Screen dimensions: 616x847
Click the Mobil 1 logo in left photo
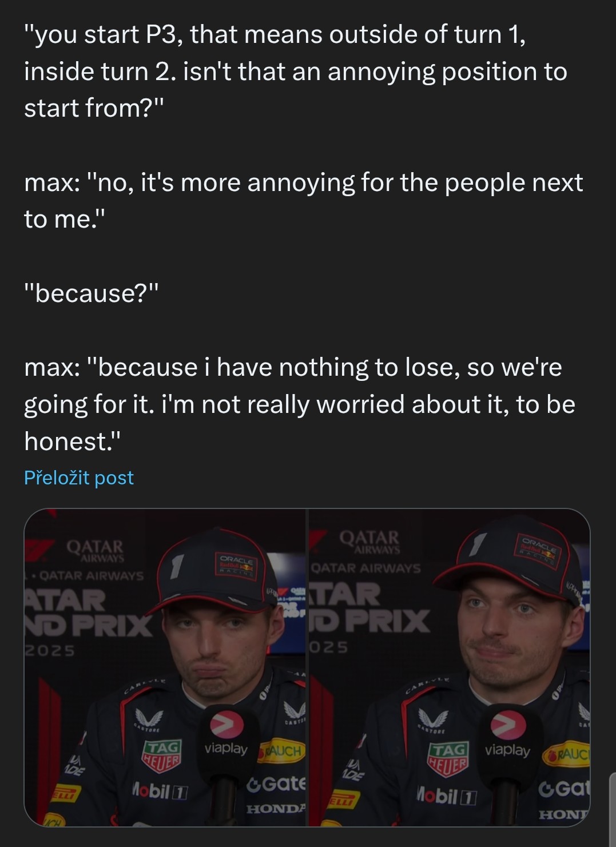point(160,792)
